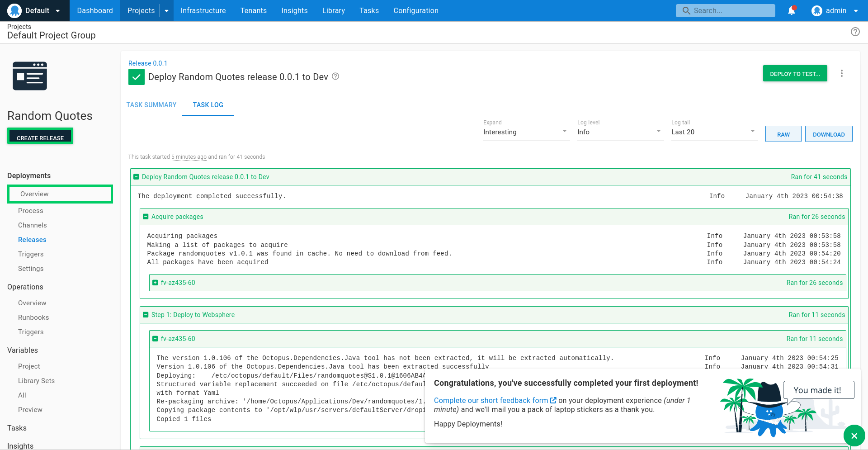Click the Raw log button
Screen dimensions: 868x450
coord(783,134)
